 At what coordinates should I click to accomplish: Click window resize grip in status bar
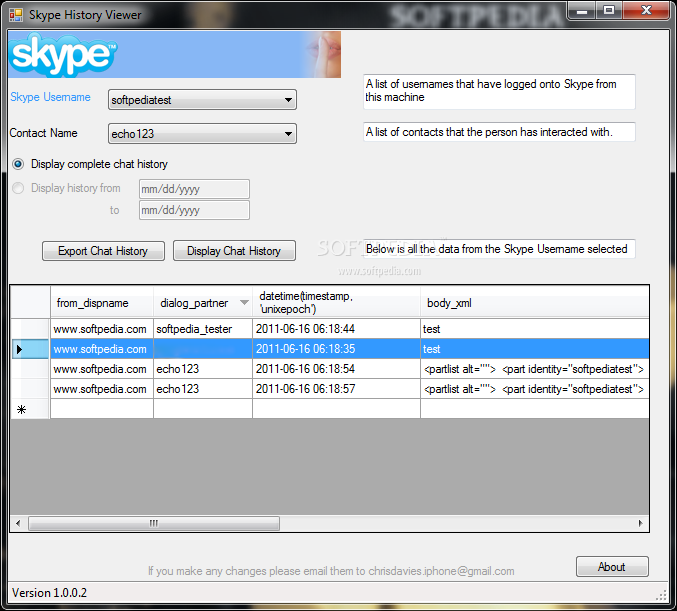pos(661,596)
